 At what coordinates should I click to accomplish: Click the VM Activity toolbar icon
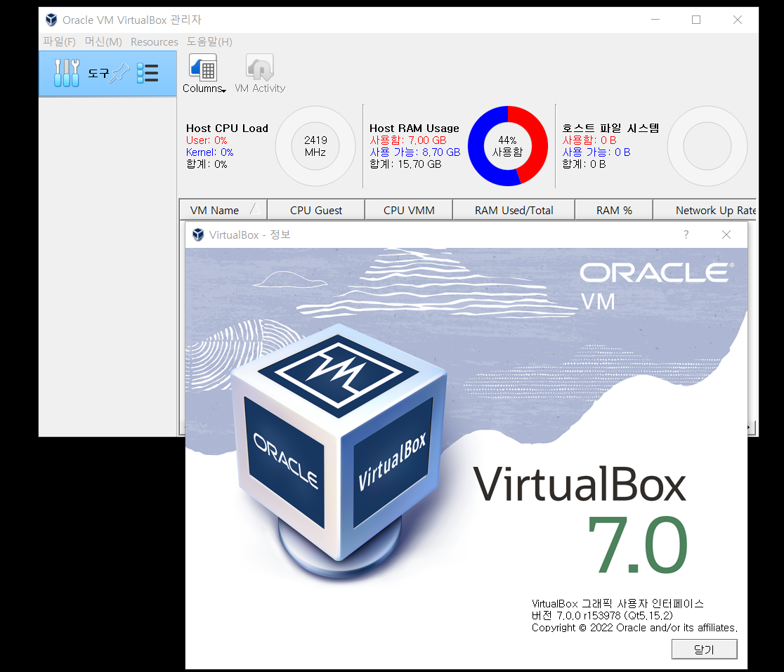(x=260, y=67)
